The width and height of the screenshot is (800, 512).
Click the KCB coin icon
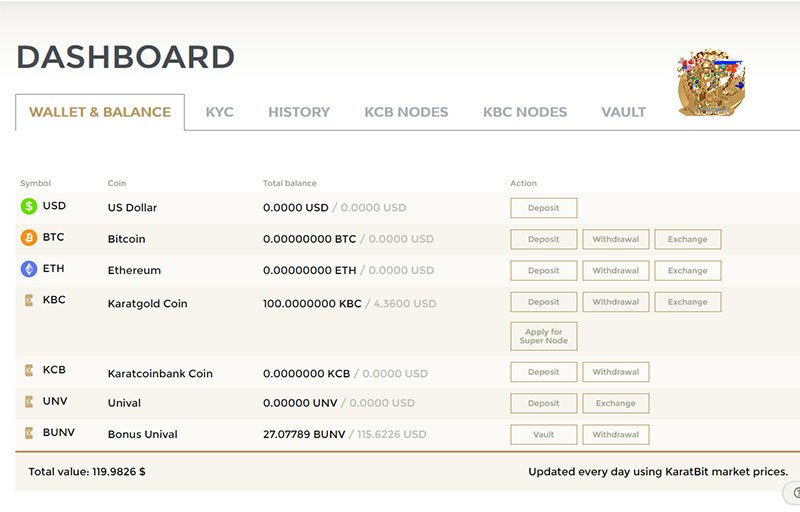(x=29, y=370)
